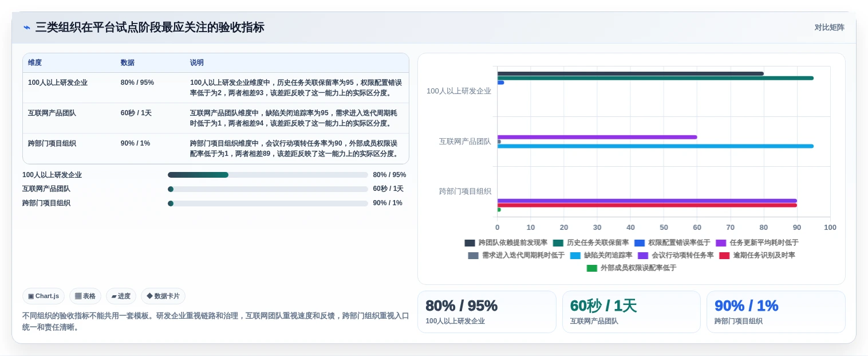The image size is (868, 356).
Task: Click the 维度 column header
Action: 35,62
